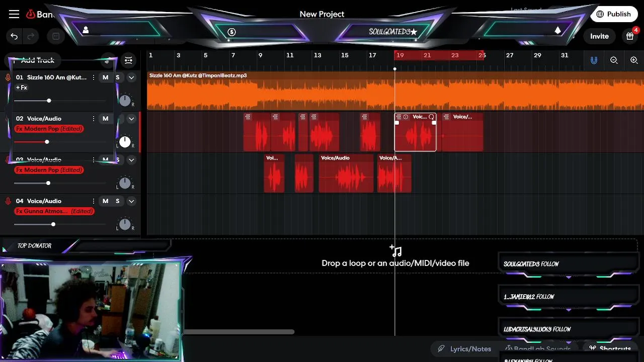Open three-dot options for track 01
Viewport: 644px width, 362px height.
pos(93,77)
